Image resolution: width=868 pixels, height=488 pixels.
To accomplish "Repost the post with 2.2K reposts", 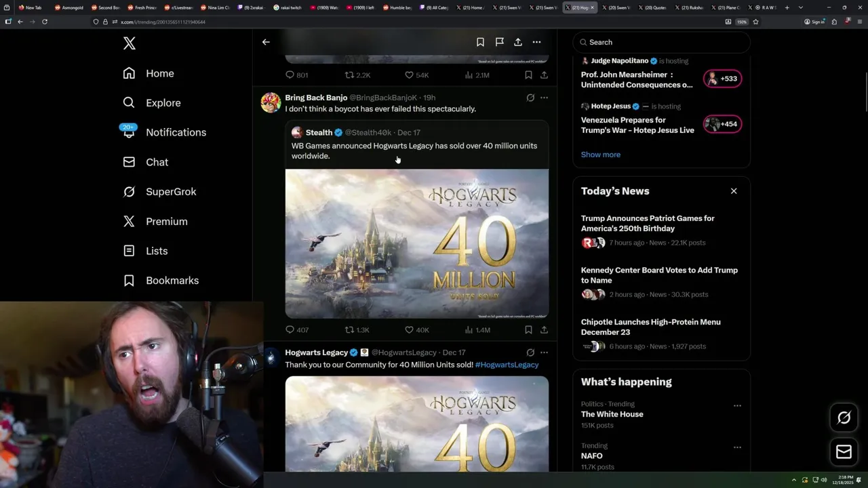I will click(x=357, y=75).
